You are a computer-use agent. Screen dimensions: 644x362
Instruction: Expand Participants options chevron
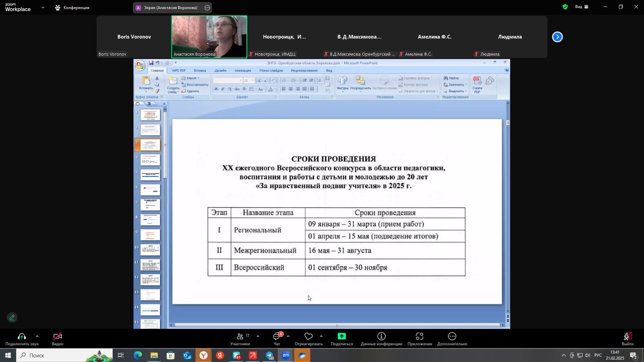tap(258, 336)
